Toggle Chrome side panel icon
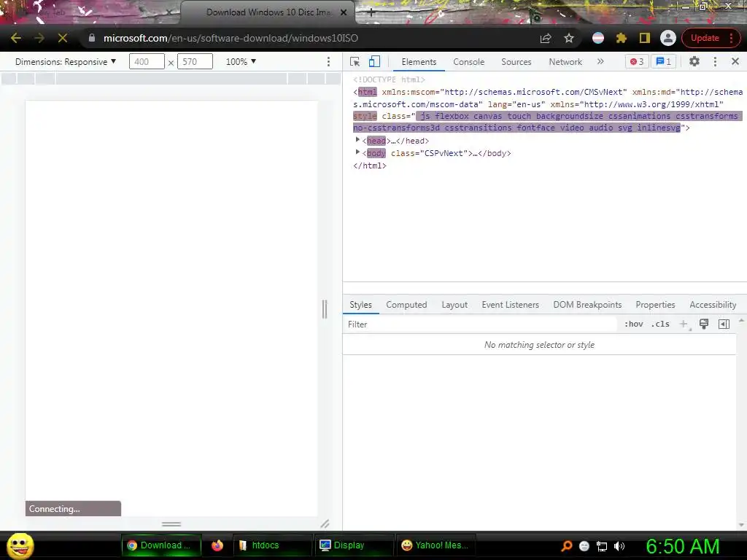The width and height of the screenshot is (747, 560). [x=645, y=38]
